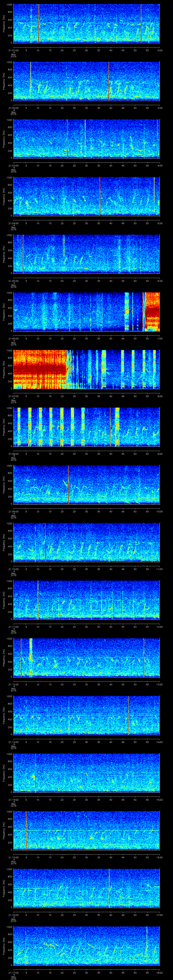173x980 pixels.
Task: Select the spectrogram panel starting at 21:08:00
Action: click(86, 427)
